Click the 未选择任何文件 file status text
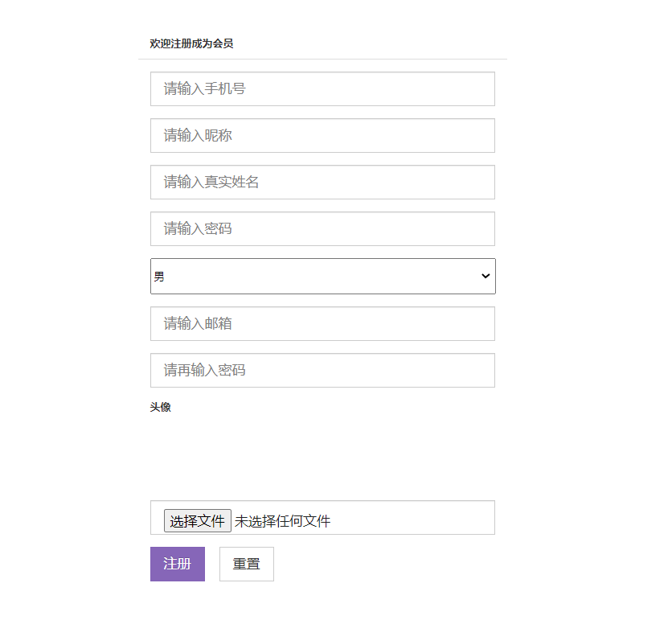Image resolution: width=672 pixels, height=620 pixels. [281, 519]
